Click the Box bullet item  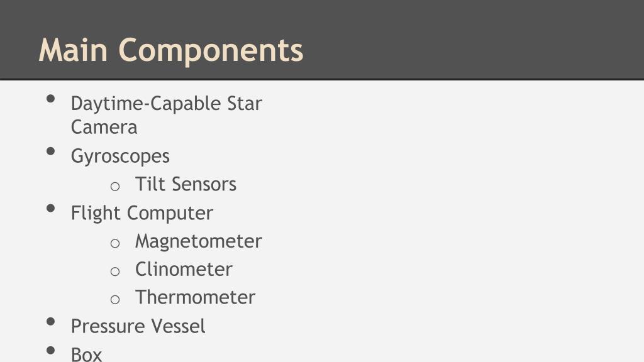click(86, 354)
